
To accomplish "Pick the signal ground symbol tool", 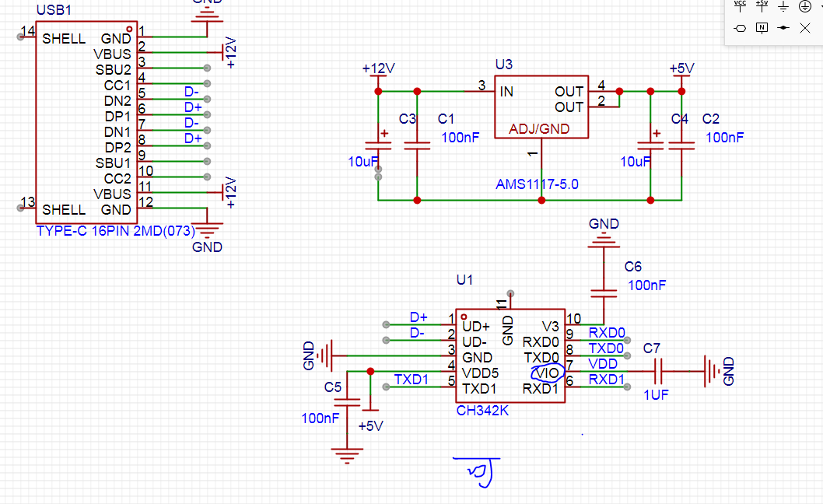I will point(783,6).
